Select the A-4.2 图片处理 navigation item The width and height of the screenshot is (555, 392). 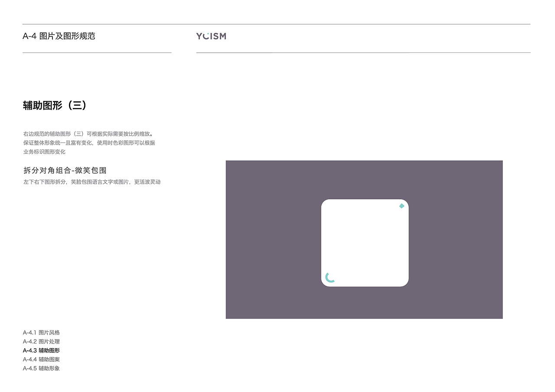pos(41,341)
